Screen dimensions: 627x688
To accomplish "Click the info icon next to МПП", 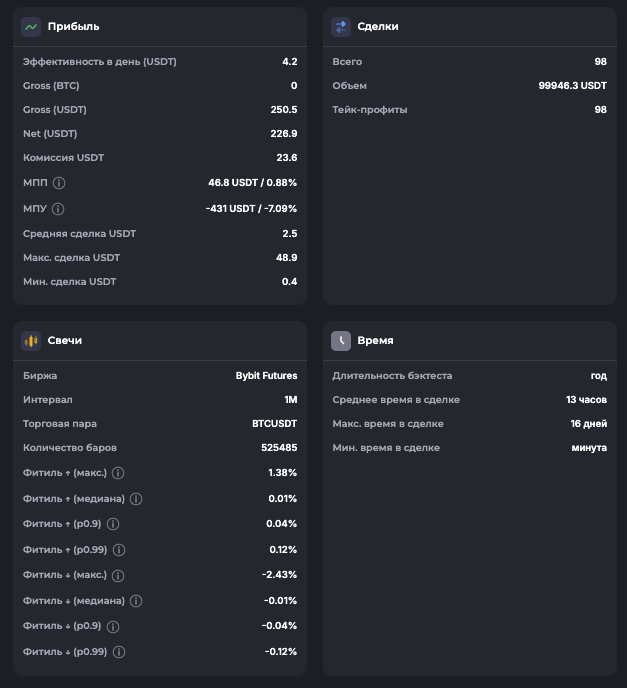I will coord(59,183).
